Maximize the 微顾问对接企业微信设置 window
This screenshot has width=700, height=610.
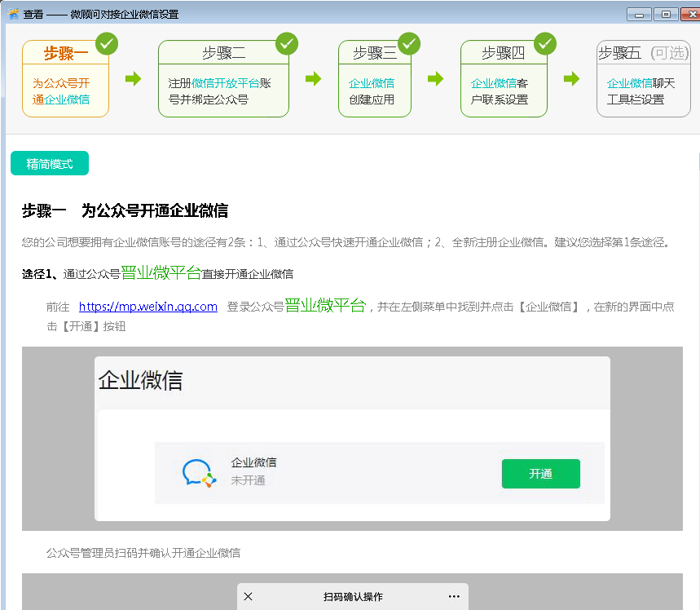666,14
